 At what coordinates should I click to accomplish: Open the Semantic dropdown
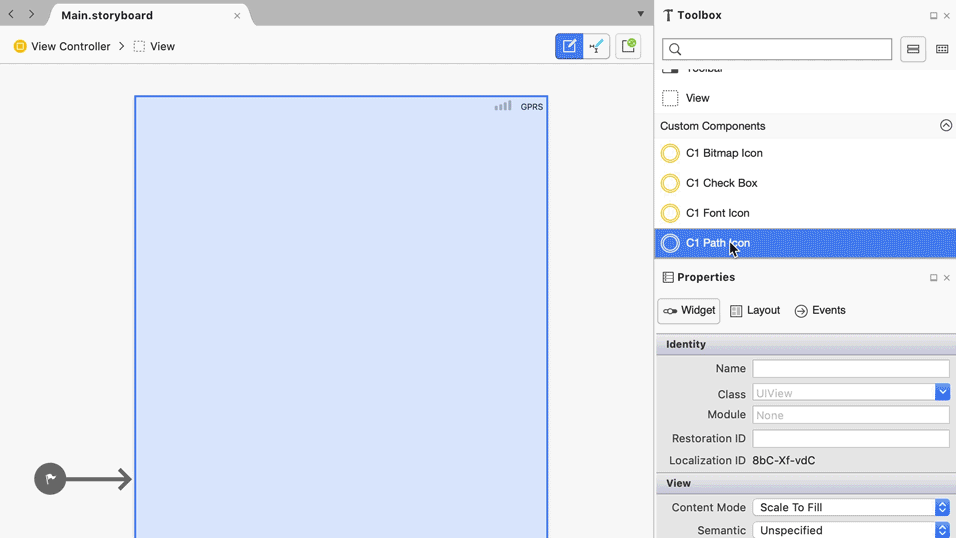click(942, 530)
